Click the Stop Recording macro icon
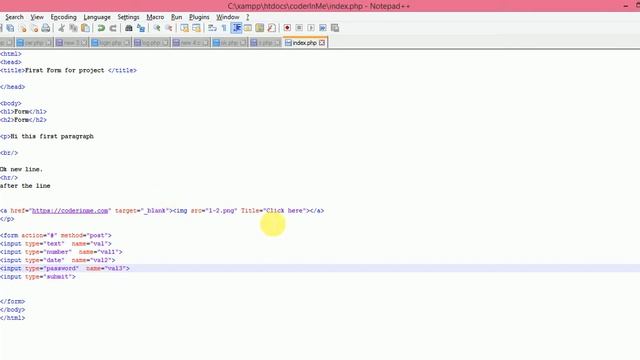Image resolution: width=640 pixels, height=360 pixels. (299, 28)
